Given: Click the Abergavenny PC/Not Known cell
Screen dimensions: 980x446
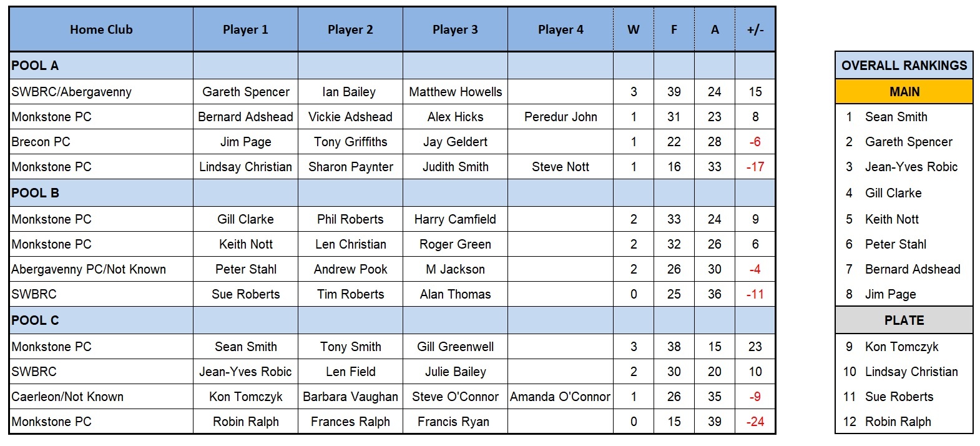Looking at the screenshot, I should click(101, 269).
